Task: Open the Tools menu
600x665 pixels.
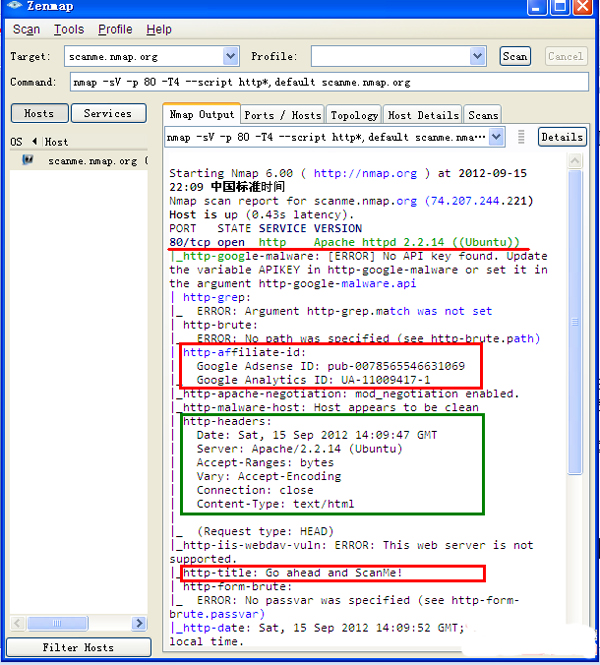Action: [69, 29]
